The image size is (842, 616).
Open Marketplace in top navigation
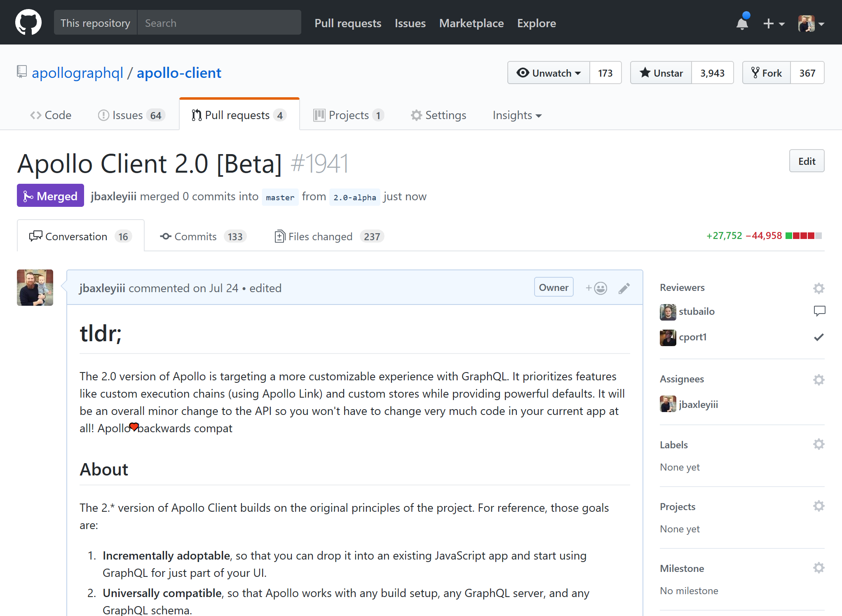(x=471, y=23)
